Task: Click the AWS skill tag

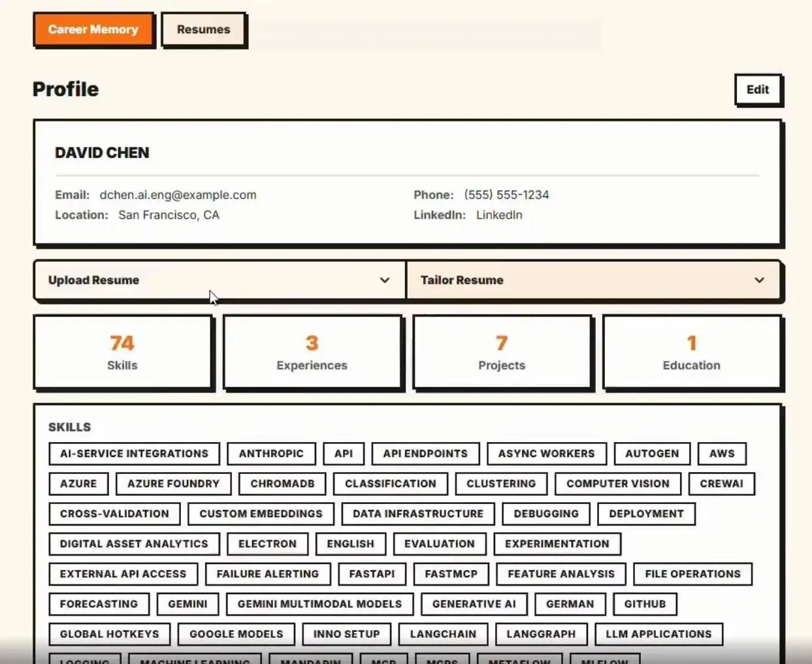Action: [722, 454]
